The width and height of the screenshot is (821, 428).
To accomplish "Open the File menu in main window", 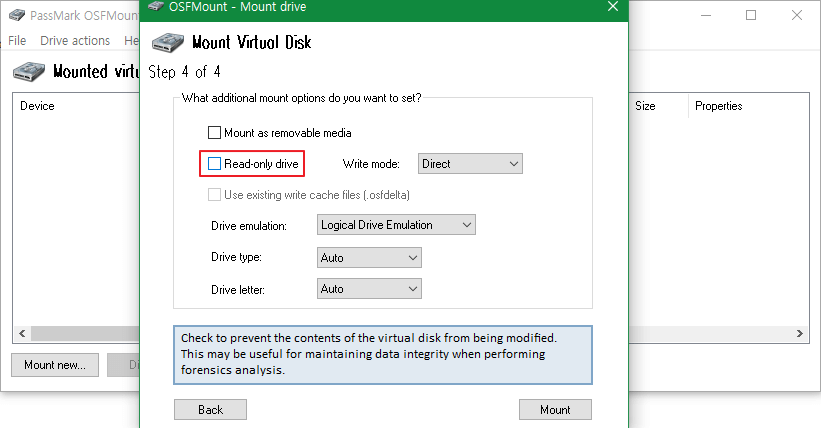I will (x=17, y=40).
